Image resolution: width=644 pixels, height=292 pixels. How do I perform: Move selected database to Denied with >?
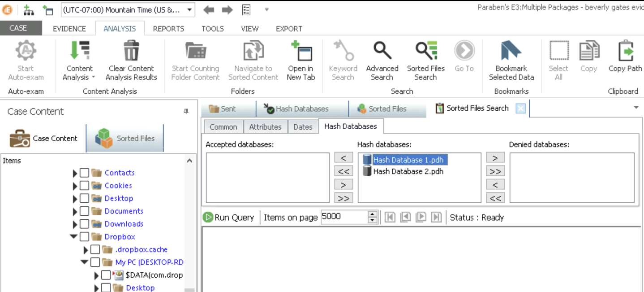coord(495,158)
